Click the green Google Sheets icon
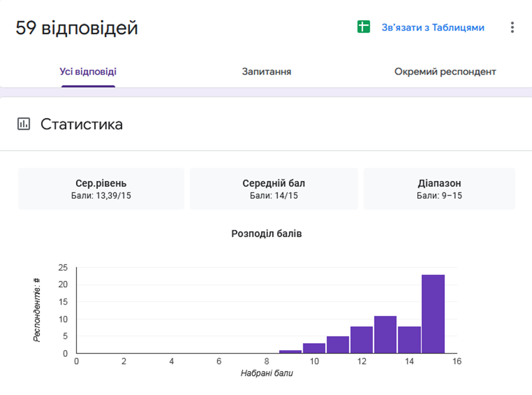532x395 pixels. coord(364,27)
